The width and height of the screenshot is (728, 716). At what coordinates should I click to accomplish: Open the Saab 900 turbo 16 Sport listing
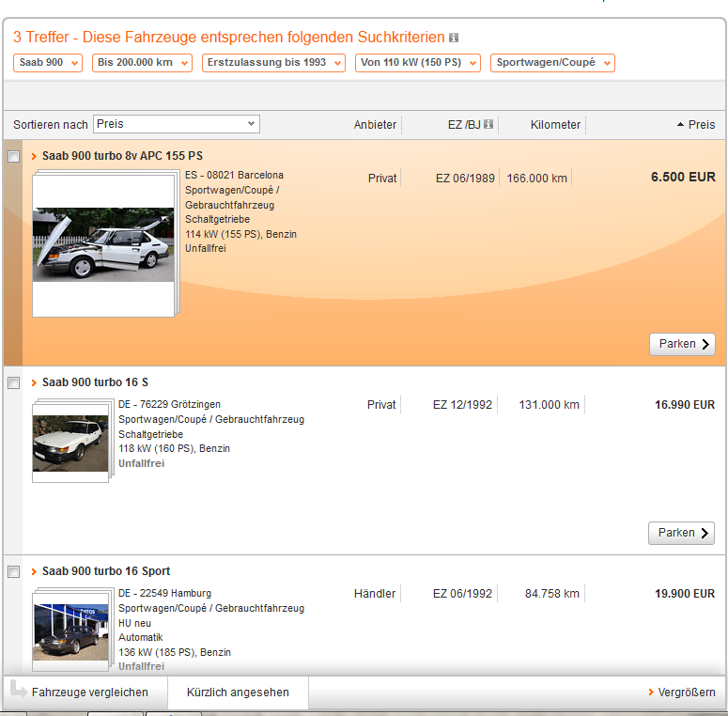pyautogui.click(x=106, y=571)
